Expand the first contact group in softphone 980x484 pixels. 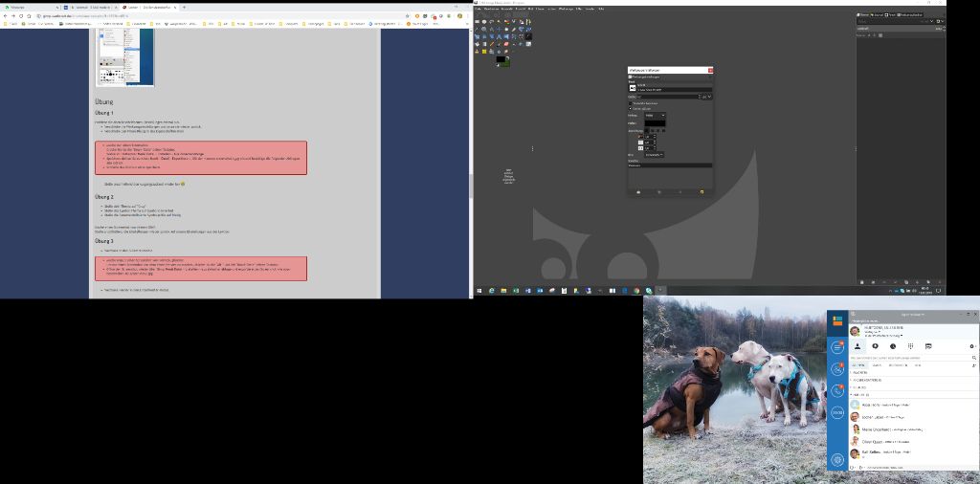point(850,373)
